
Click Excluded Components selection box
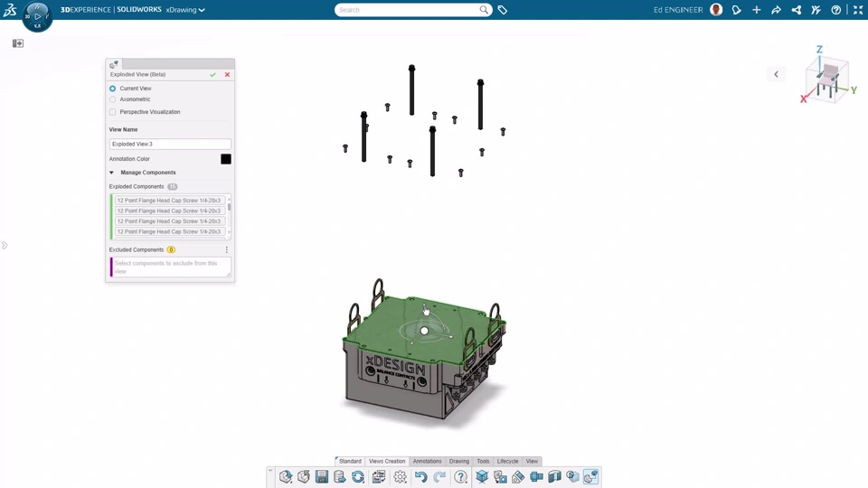[171, 267]
